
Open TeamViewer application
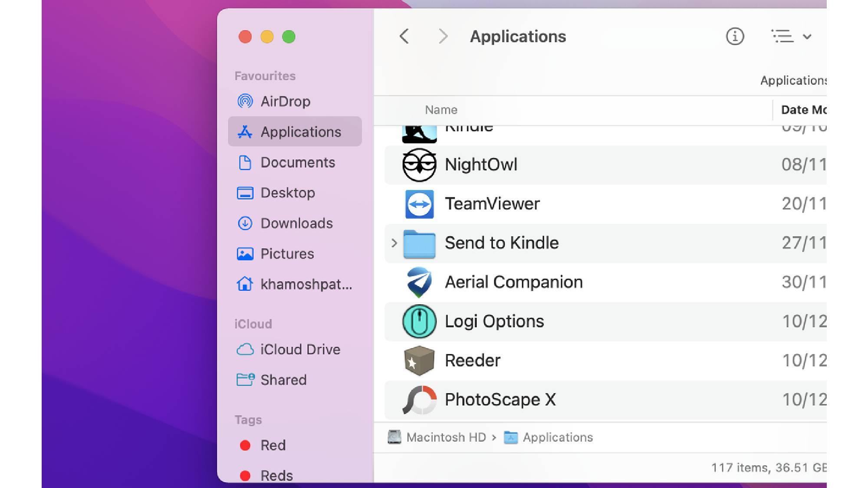tap(492, 203)
